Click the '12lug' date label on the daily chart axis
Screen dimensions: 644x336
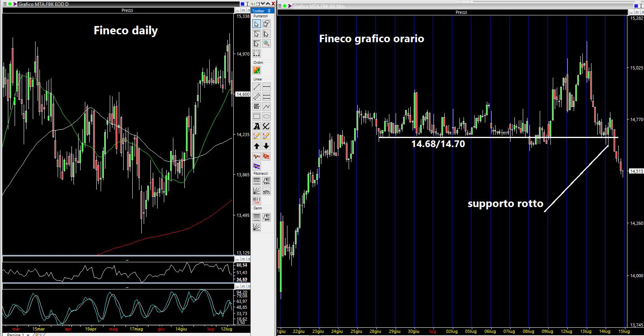pos(226,329)
